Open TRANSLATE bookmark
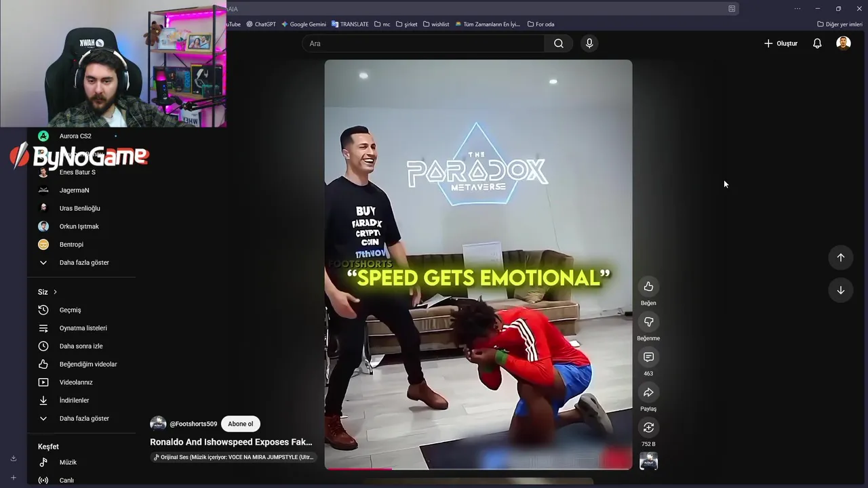The width and height of the screenshot is (868, 488). pyautogui.click(x=350, y=24)
